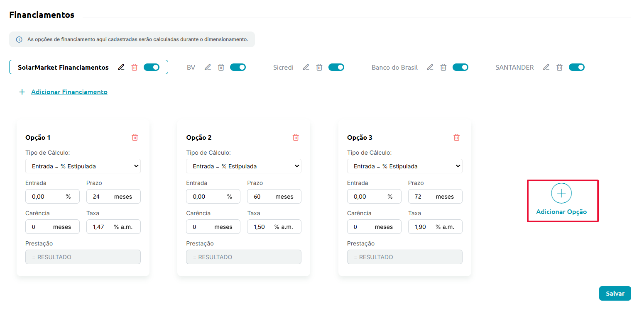Delete Opção 2 using its trash icon

click(x=296, y=137)
